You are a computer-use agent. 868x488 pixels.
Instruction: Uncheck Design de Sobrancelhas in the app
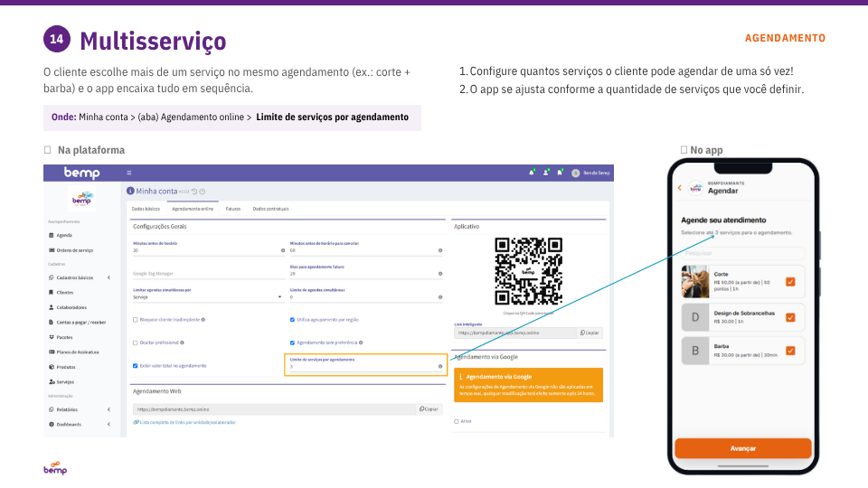click(x=790, y=317)
